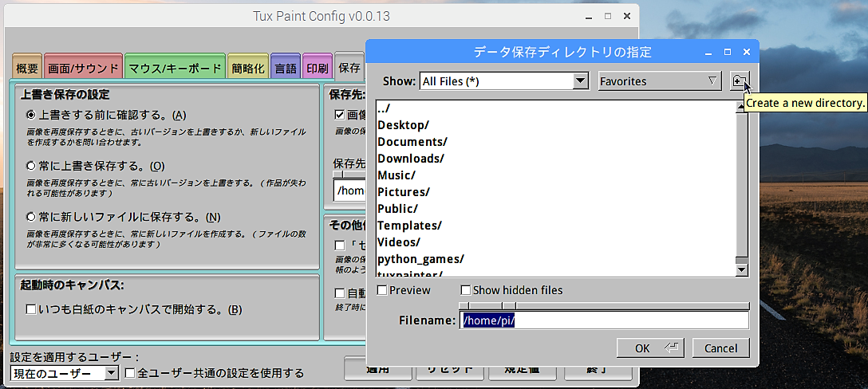868x389 pixels.
Task: Click the Create a new directory icon
Action: (740, 81)
